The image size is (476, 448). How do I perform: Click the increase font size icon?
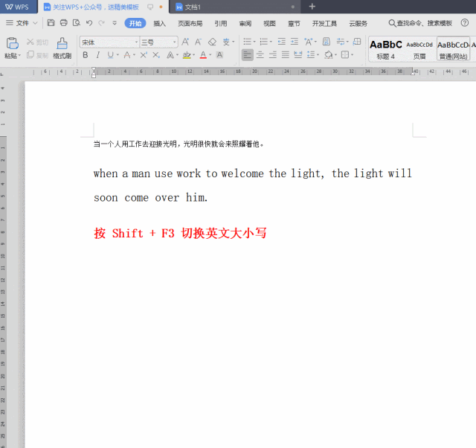tap(186, 42)
